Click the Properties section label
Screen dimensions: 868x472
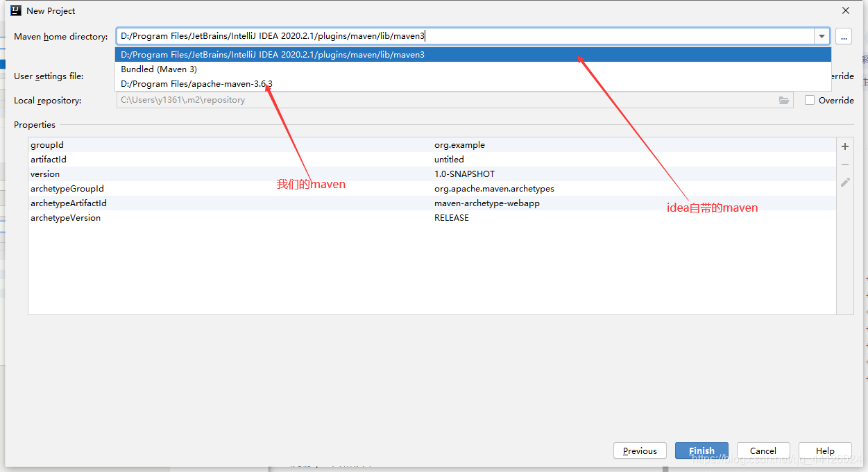[x=35, y=125]
